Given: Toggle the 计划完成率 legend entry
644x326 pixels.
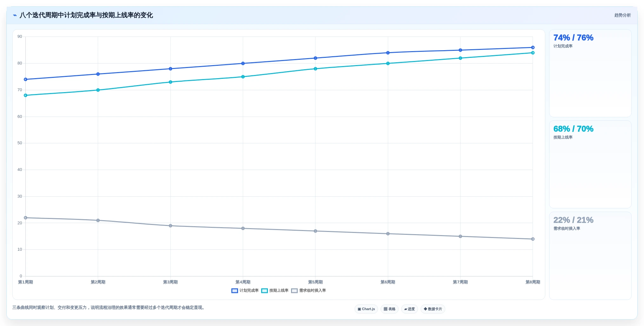Looking at the screenshot, I should coord(245,291).
